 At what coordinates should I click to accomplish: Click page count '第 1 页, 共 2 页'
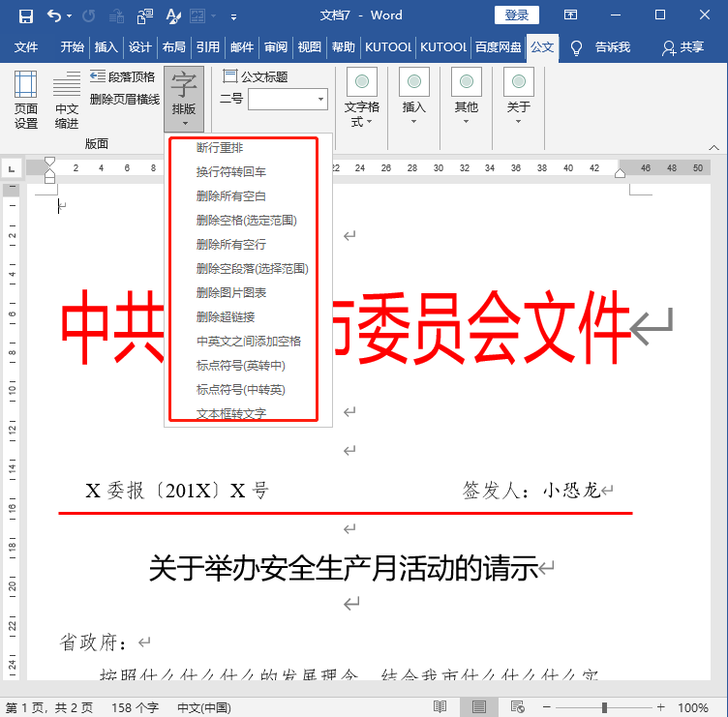point(49,707)
